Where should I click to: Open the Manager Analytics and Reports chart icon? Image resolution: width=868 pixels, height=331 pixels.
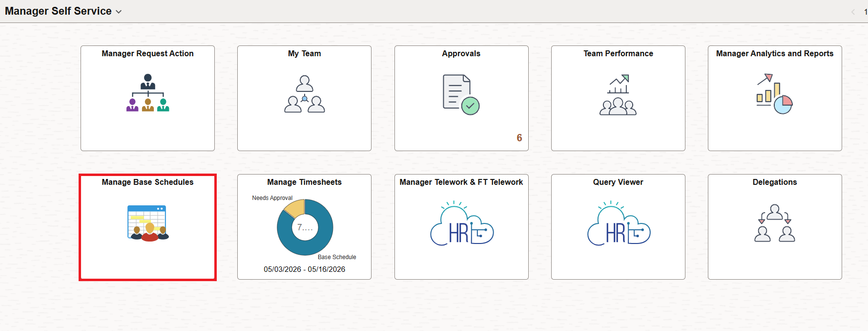(774, 94)
